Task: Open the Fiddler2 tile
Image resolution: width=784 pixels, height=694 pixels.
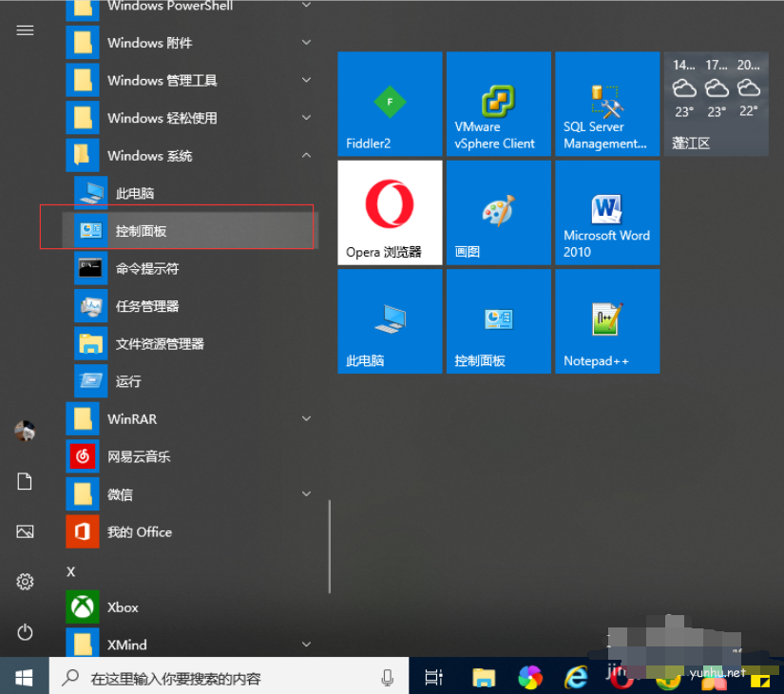Action: [390, 104]
